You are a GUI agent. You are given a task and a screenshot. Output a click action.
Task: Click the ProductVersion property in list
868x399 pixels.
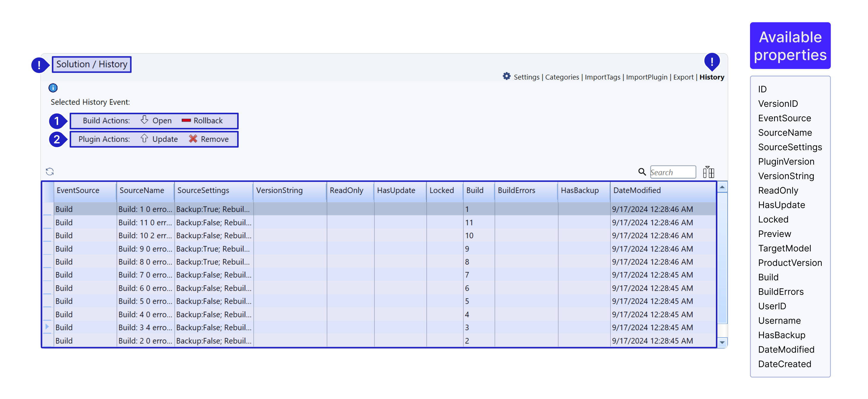pos(790,263)
